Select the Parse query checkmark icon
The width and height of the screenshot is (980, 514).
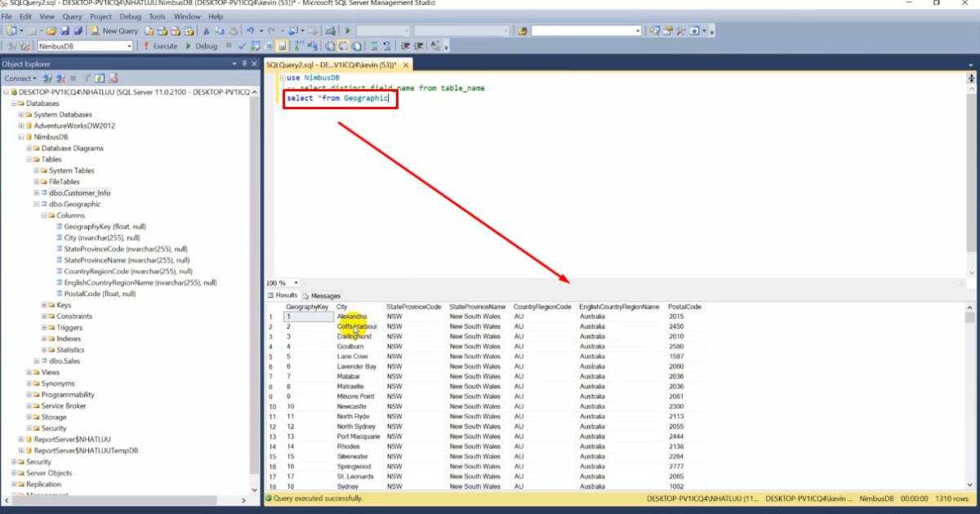click(x=242, y=47)
